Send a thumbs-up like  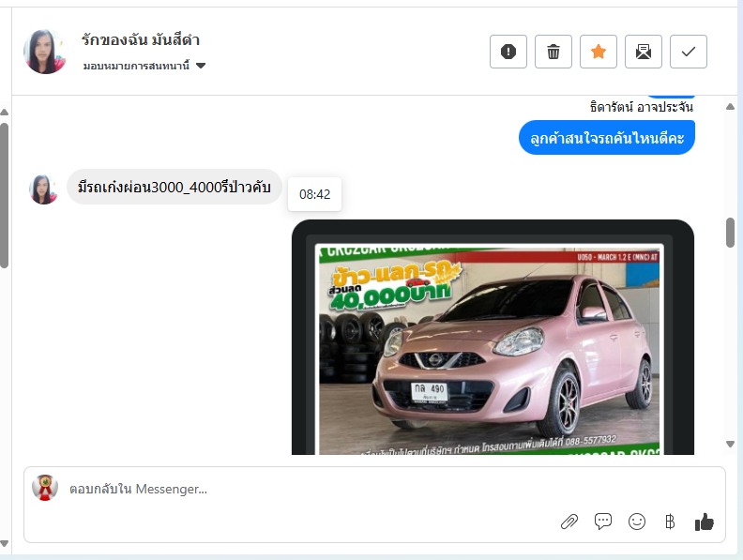point(705,522)
